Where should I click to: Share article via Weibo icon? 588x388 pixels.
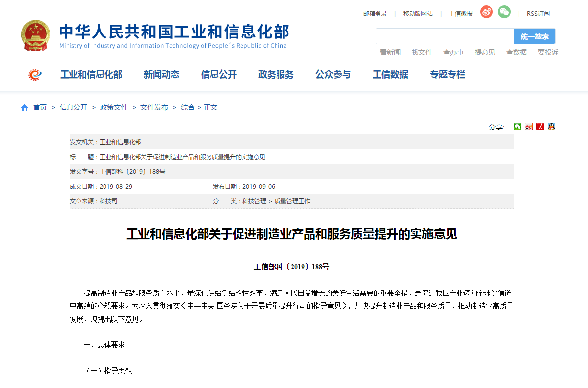pyautogui.click(x=529, y=127)
